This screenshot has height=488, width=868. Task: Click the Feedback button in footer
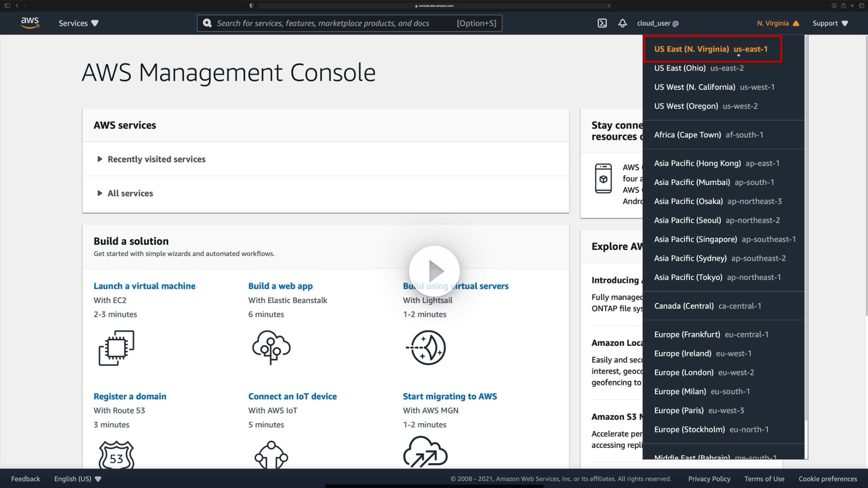(x=26, y=479)
